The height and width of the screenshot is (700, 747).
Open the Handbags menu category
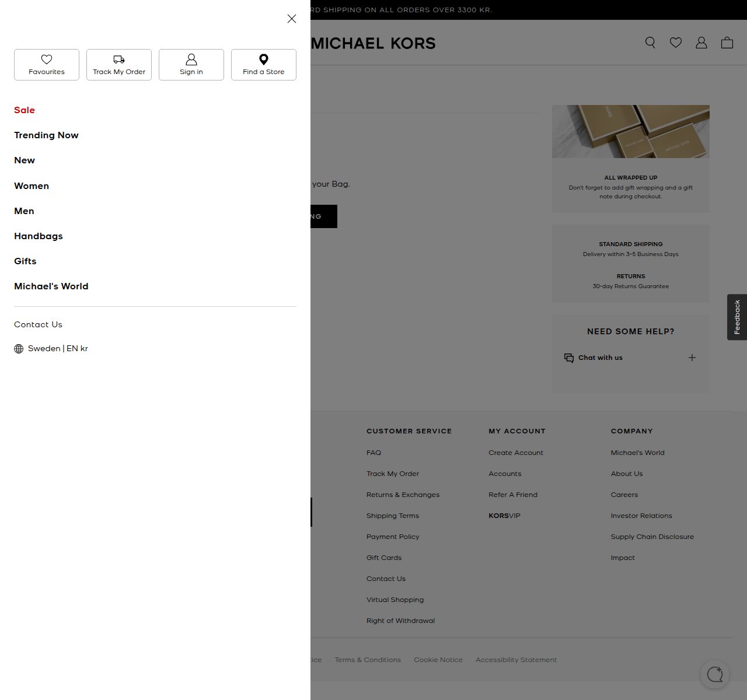point(39,236)
